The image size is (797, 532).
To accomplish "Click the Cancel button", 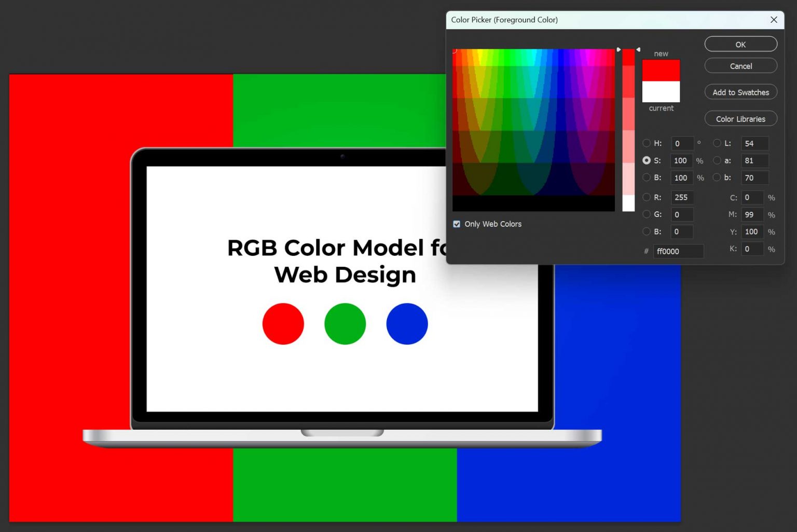I will (740, 66).
